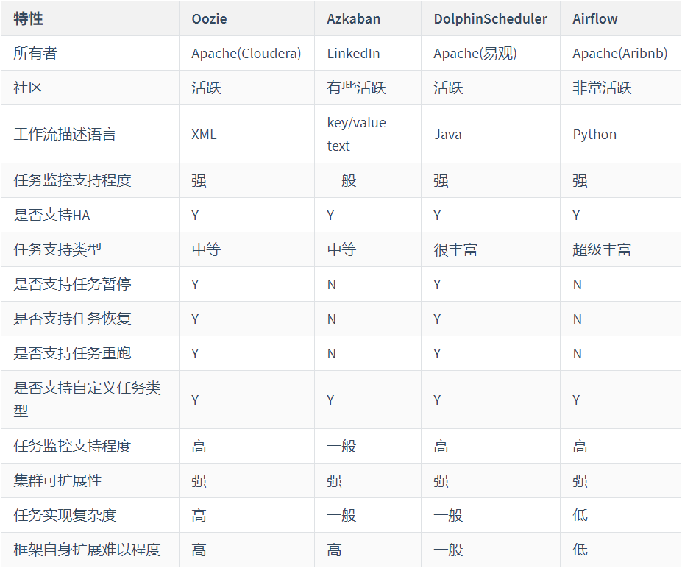Click the 超级丰富 cell
Viewport: 682px width, 568px height.
click(x=602, y=249)
